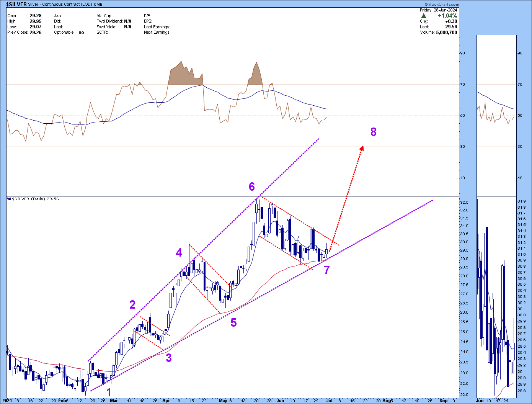This screenshot has height=404, width=532.
Task: Click the +1.04% percentage change value
Action: tap(447, 16)
